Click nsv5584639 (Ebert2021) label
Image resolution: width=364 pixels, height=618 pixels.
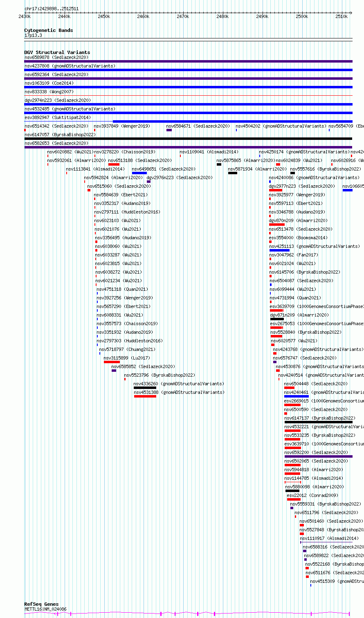point(121,195)
